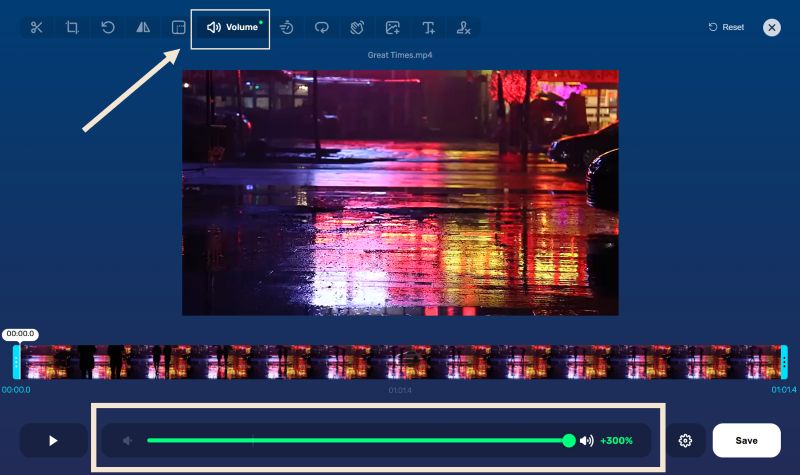This screenshot has height=475, width=800.
Task: Play the video preview
Action: tap(54, 440)
